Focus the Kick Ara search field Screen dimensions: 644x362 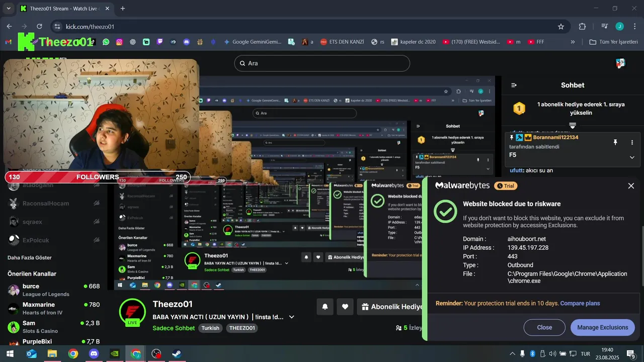click(x=322, y=63)
